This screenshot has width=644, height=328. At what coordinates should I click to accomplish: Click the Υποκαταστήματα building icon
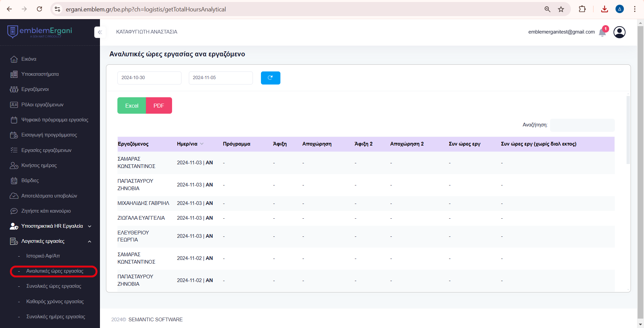pos(14,74)
